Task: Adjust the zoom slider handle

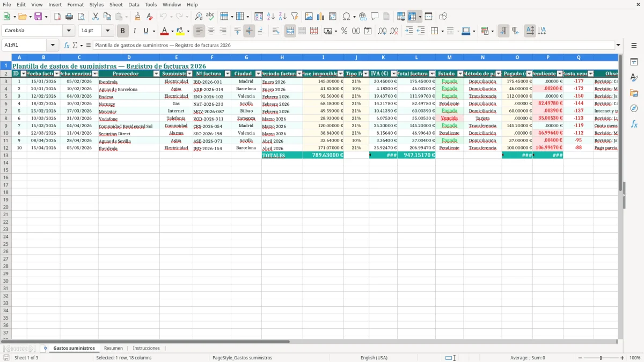Action: coord(601,358)
